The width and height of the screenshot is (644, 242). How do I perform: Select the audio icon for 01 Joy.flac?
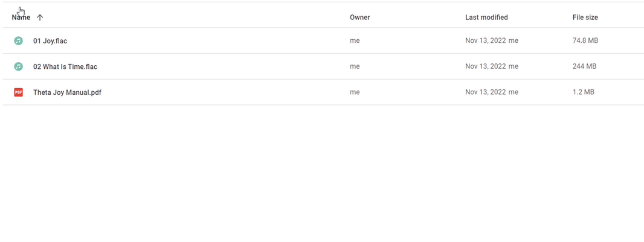point(19,40)
